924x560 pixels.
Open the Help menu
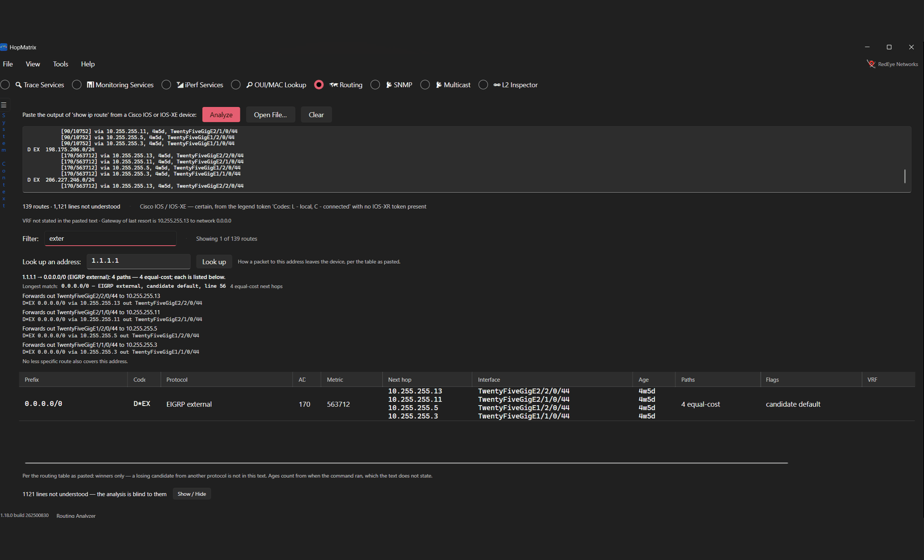tap(87, 64)
